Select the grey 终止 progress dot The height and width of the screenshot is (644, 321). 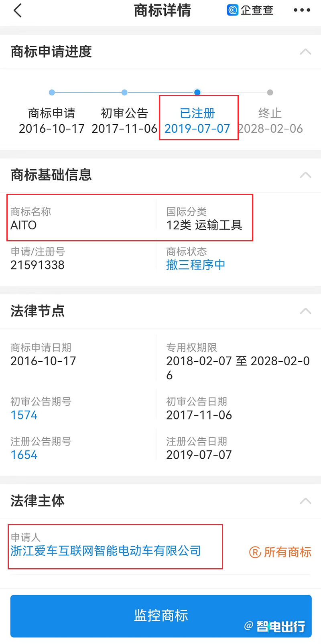270,92
